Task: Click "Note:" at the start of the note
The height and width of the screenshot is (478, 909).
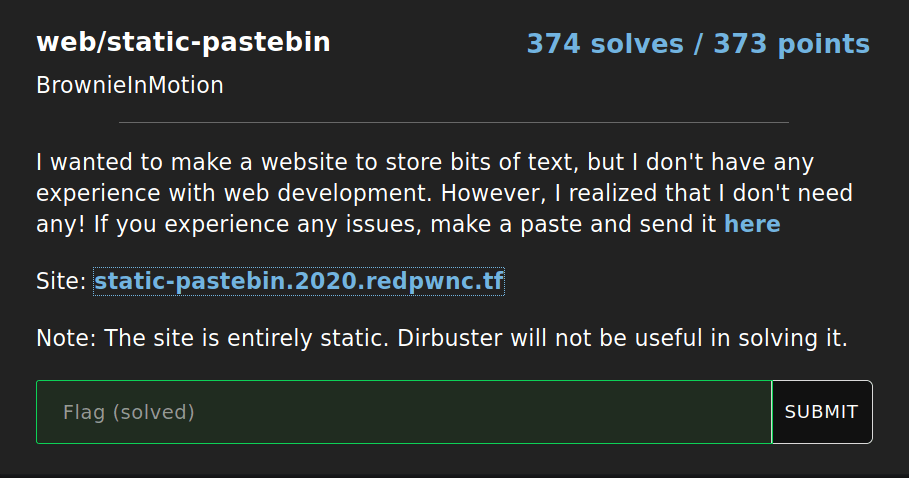Action: click(66, 338)
